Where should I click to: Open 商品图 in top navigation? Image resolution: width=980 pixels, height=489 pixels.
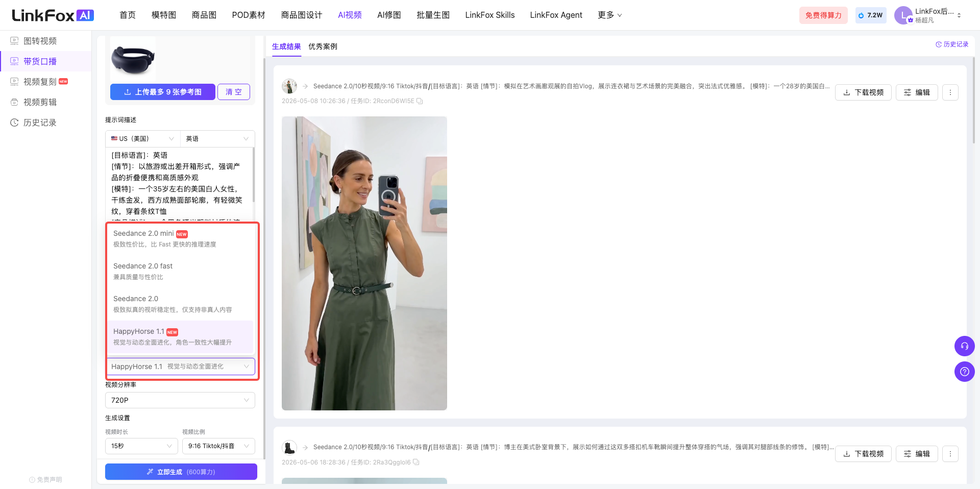click(204, 15)
